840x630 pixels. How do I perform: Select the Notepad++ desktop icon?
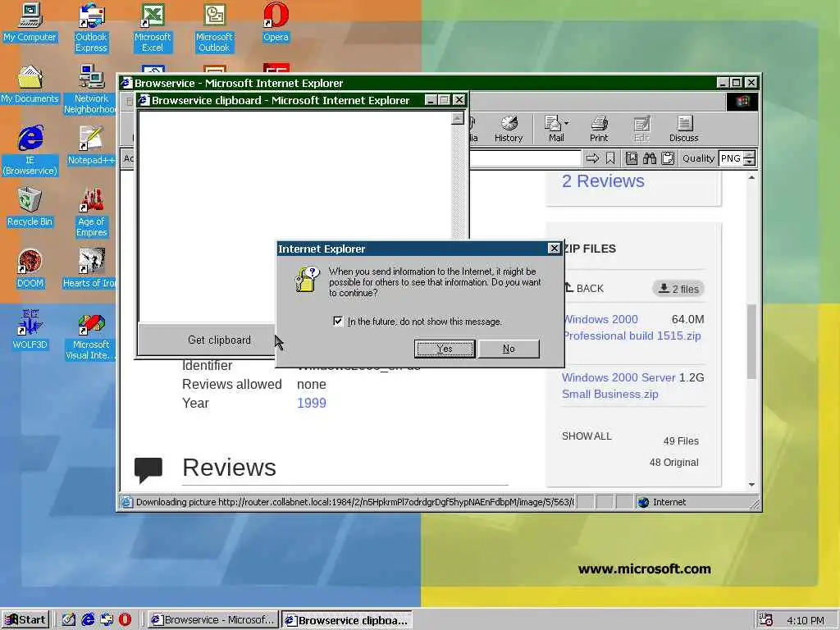(91, 144)
